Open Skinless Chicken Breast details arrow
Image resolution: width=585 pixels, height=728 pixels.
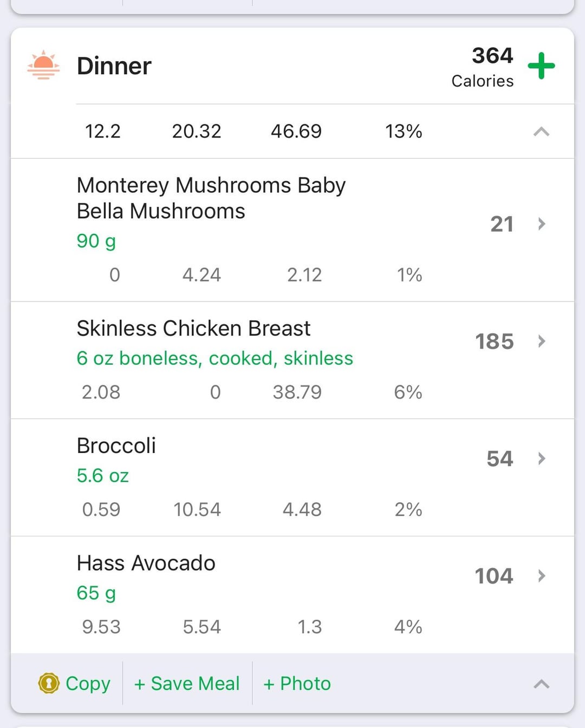pyautogui.click(x=541, y=341)
